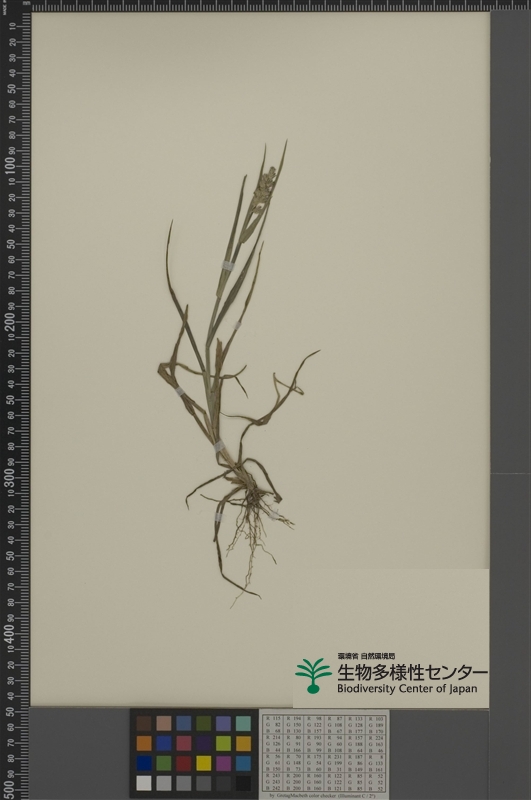
Task: Click the flower spike atop the specimen
Action: click(x=263, y=188)
